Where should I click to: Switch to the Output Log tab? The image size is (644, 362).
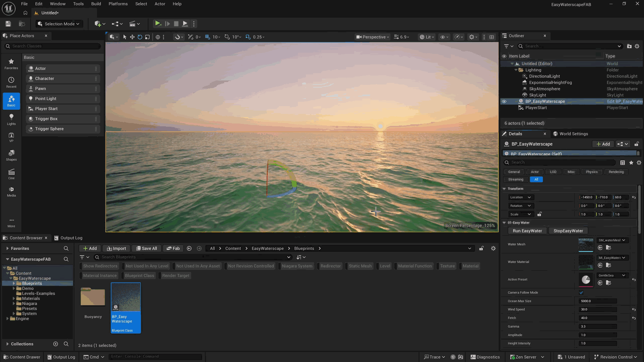coord(68,238)
